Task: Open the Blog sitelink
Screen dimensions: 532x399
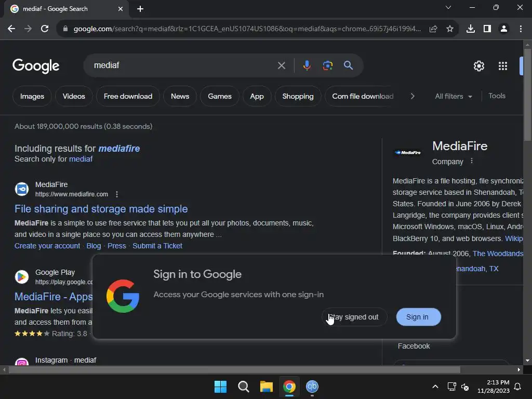Action: click(x=94, y=246)
